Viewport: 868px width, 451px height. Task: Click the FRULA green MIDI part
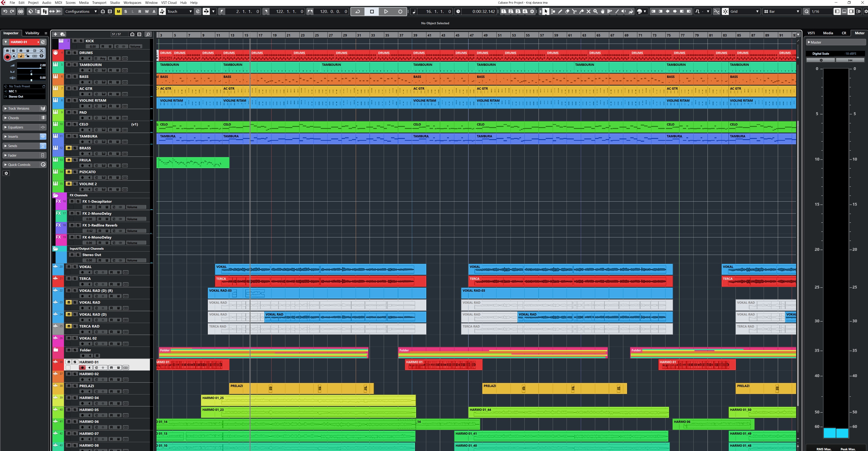click(x=193, y=163)
